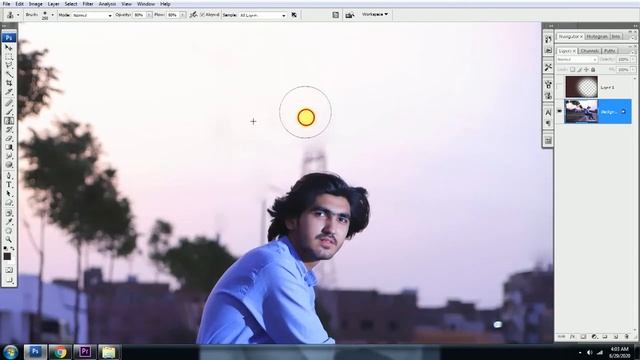Image resolution: width=640 pixels, height=360 pixels.
Task: Switch to the Channels tab
Action: pos(589,51)
